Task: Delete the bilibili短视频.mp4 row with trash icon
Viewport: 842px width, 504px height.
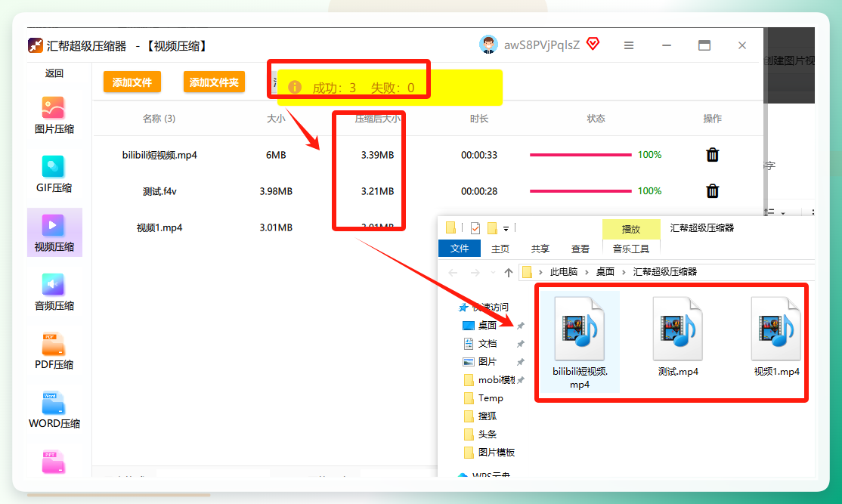Action: coord(712,155)
